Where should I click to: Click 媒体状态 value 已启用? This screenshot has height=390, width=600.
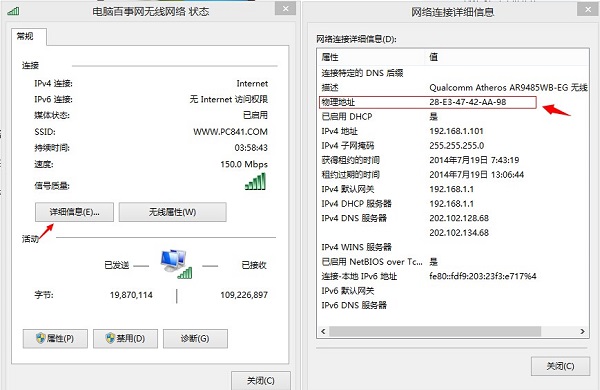pyautogui.click(x=255, y=115)
